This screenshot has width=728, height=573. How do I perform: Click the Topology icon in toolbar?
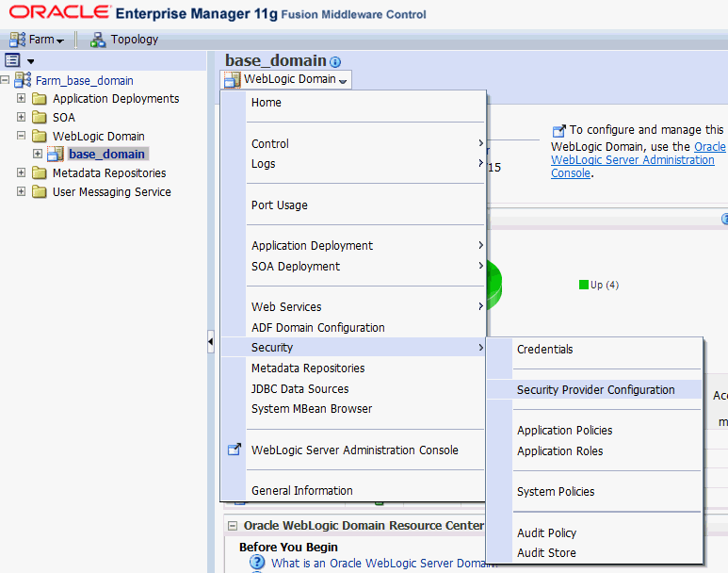coord(98,40)
